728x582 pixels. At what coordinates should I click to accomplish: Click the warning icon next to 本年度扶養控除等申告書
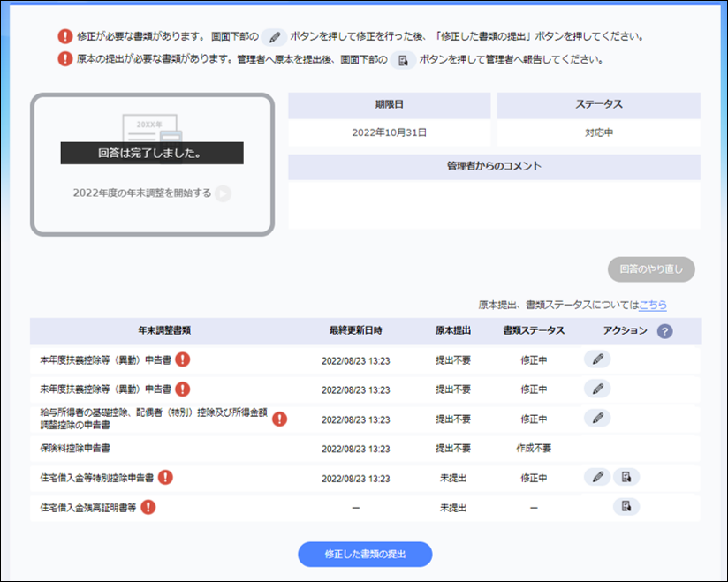pyautogui.click(x=183, y=359)
